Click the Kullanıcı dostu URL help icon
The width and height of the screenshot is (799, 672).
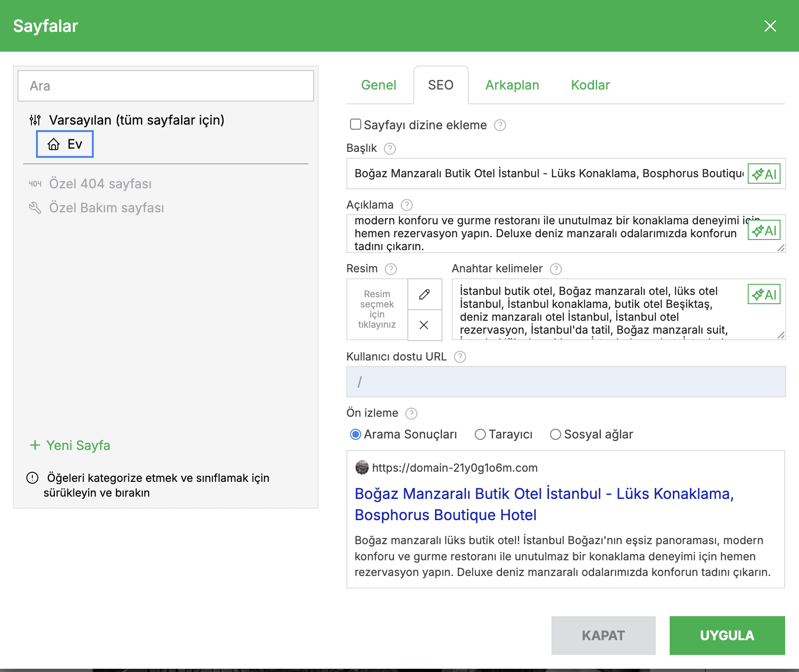tap(459, 357)
